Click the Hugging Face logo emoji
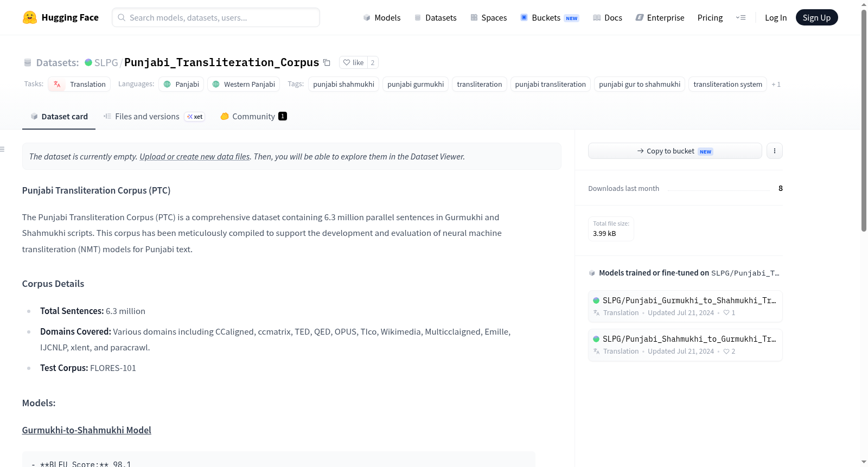 pos(30,17)
